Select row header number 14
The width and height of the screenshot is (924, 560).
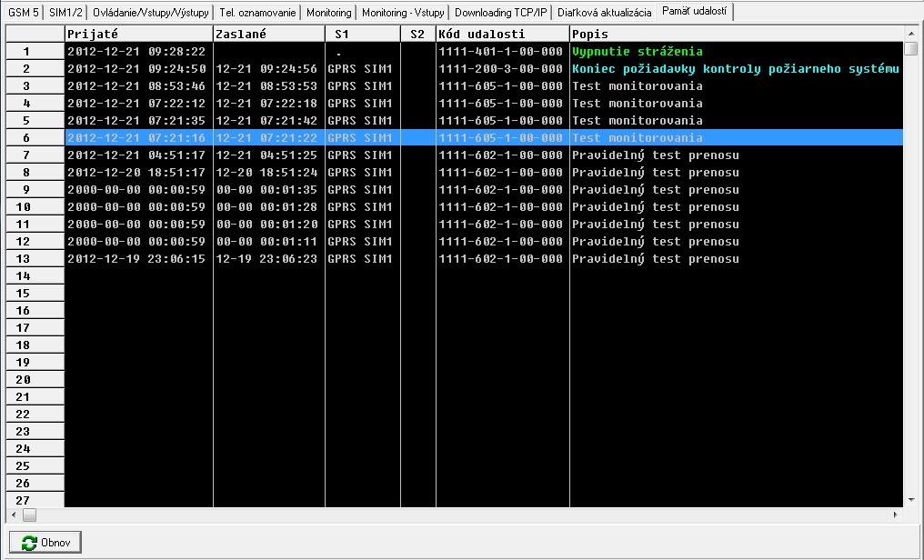[x=35, y=275]
